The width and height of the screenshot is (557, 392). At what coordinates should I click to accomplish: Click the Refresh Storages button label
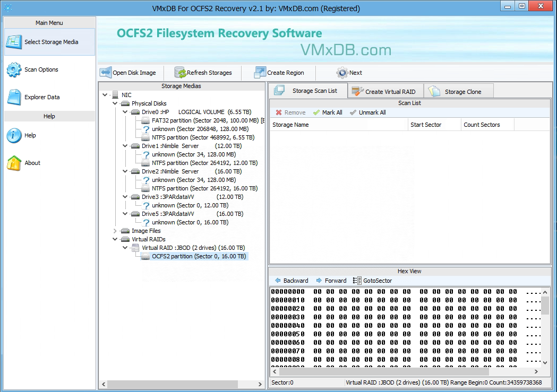(209, 73)
